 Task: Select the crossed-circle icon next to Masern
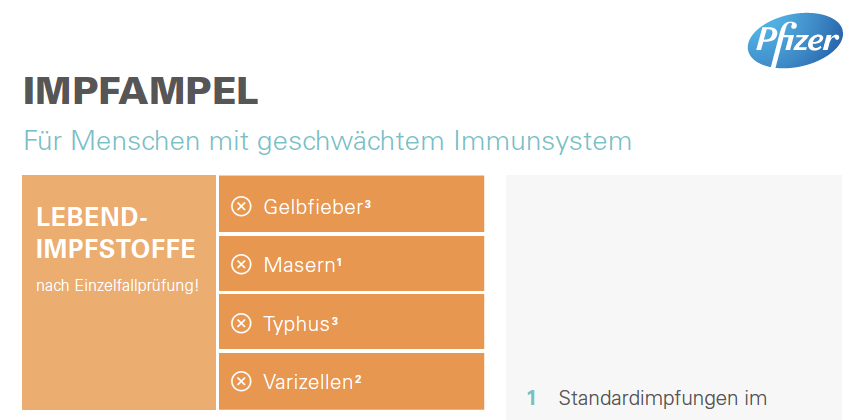pyautogui.click(x=241, y=265)
